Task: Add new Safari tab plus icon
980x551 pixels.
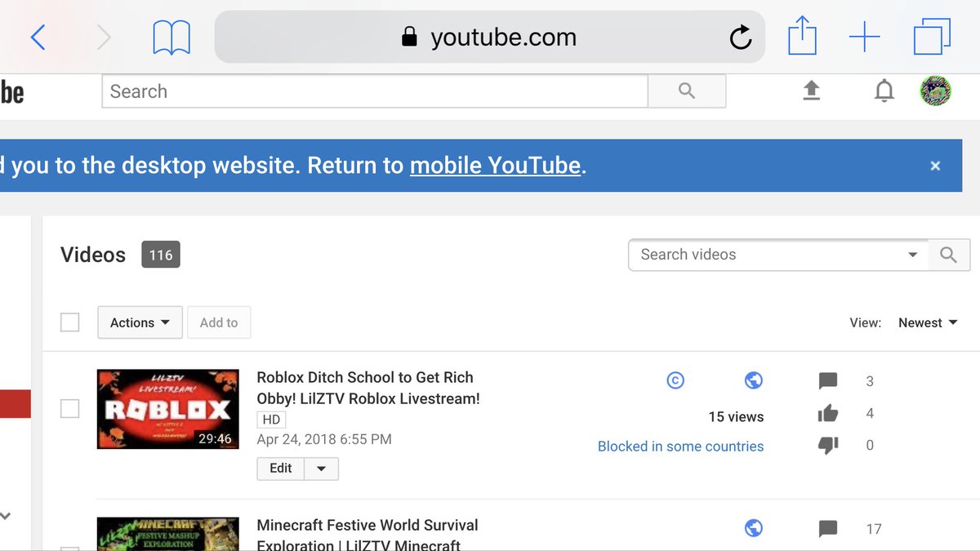Action: click(x=864, y=37)
